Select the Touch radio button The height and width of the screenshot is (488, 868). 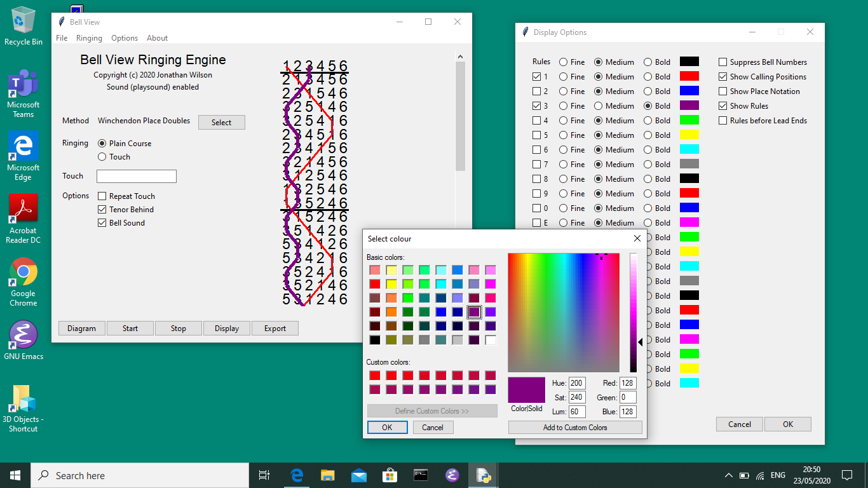point(102,157)
